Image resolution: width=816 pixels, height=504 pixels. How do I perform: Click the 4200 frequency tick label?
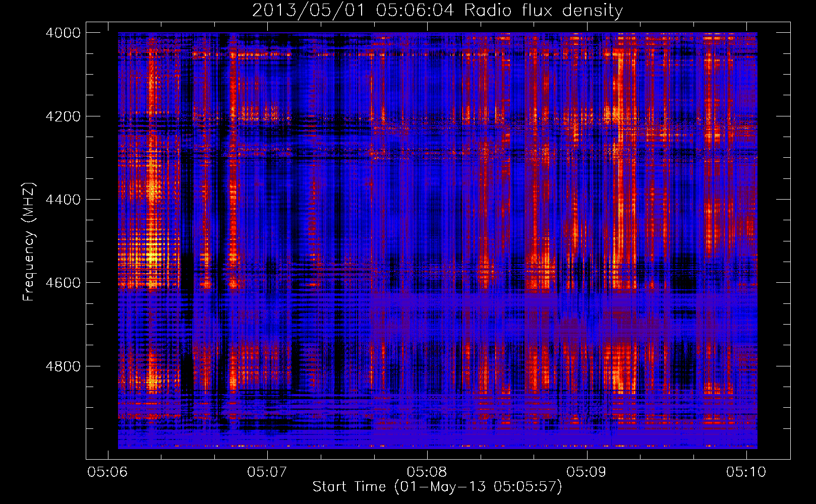tap(63, 116)
